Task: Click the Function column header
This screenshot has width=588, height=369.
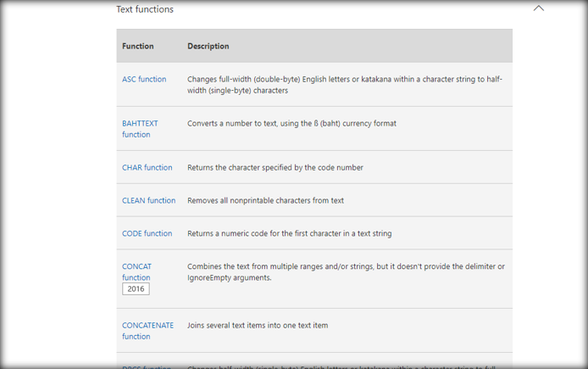Action: [x=138, y=46]
